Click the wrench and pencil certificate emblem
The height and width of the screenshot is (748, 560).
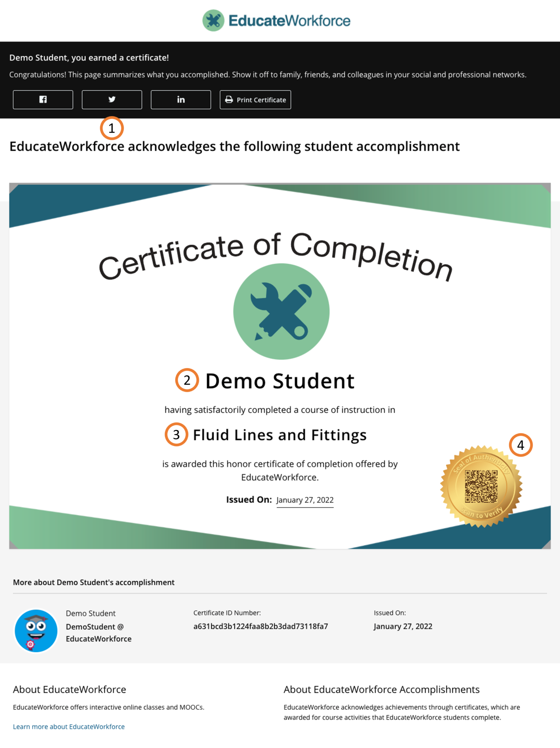[281, 312]
